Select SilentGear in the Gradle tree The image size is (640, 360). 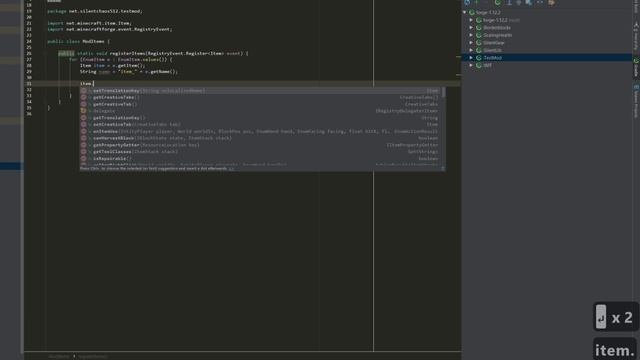(494, 43)
